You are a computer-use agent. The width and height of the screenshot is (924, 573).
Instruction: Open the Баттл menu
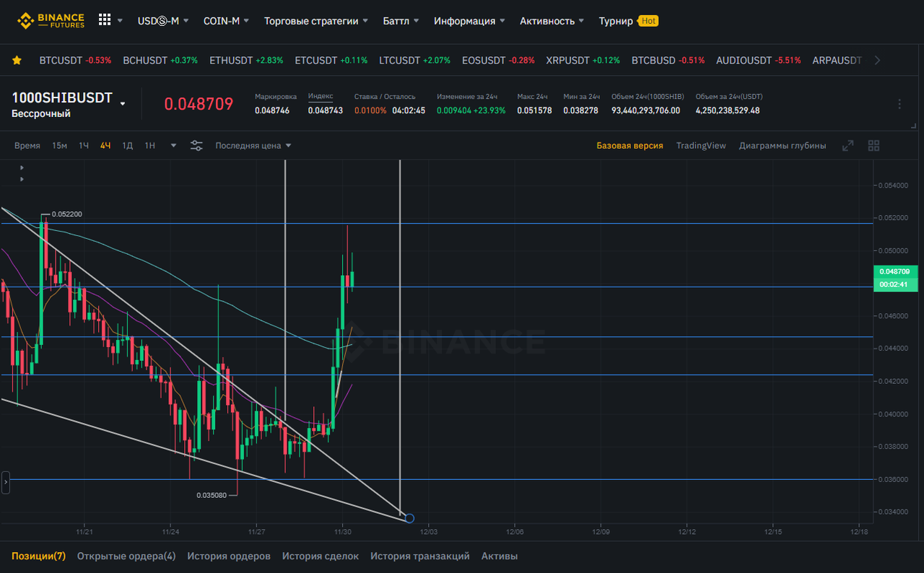tap(401, 21)
